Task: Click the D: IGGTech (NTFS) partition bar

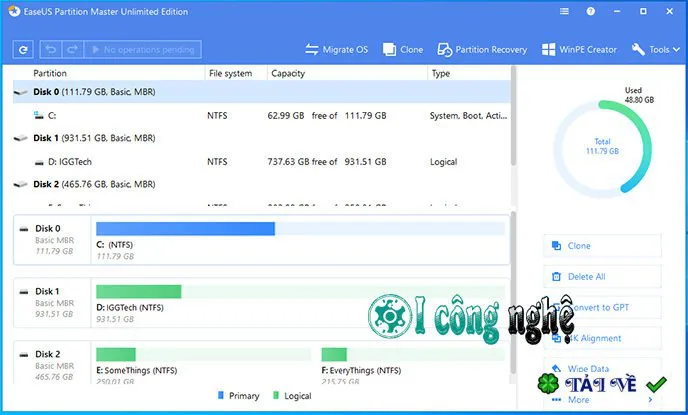Action: pyautogui.click(x=300, y=291)
